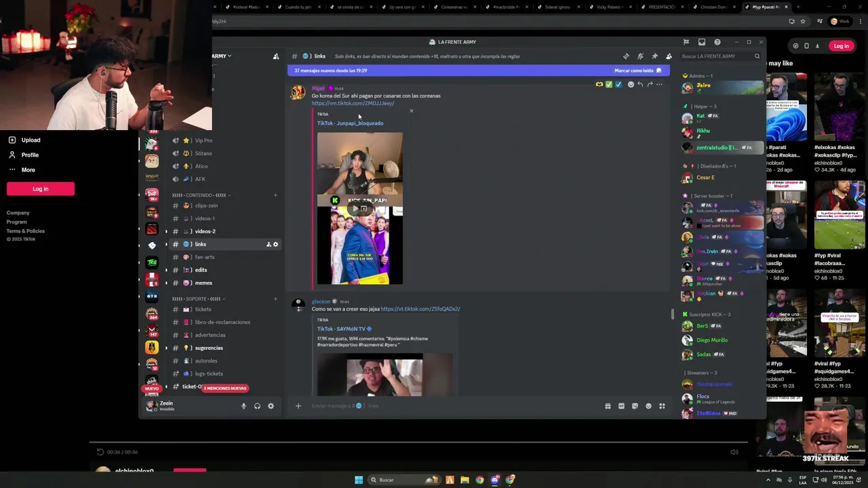Join the AFK voice channel
868x488 pixels.
tap(224, 179)
